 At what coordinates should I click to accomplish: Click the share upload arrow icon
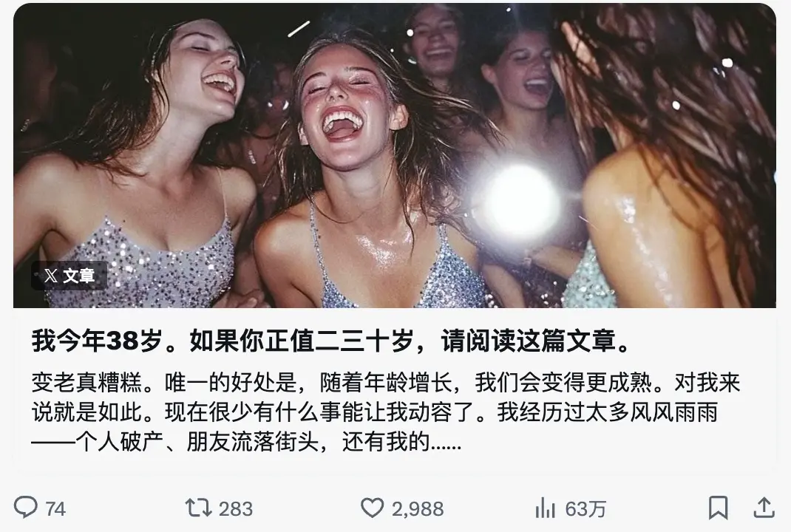(x=764, y=508)
